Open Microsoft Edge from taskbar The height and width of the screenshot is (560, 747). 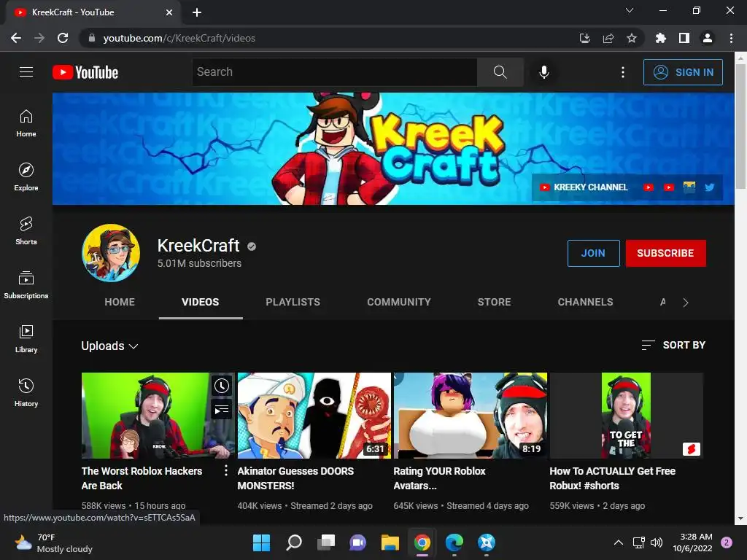[x=454, y=542]
